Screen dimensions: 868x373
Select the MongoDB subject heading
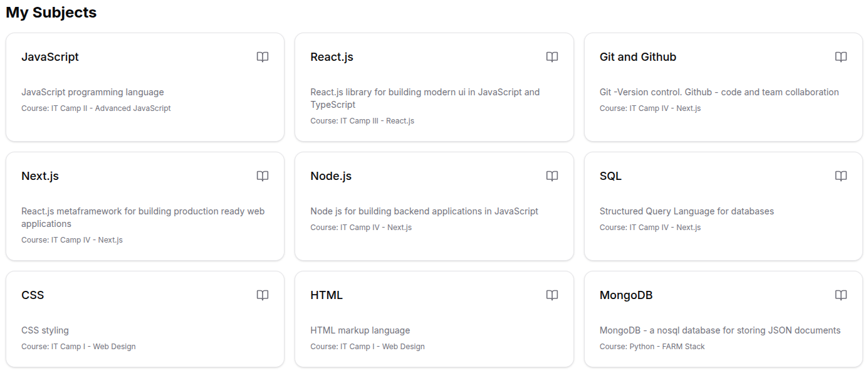[625, 295]
